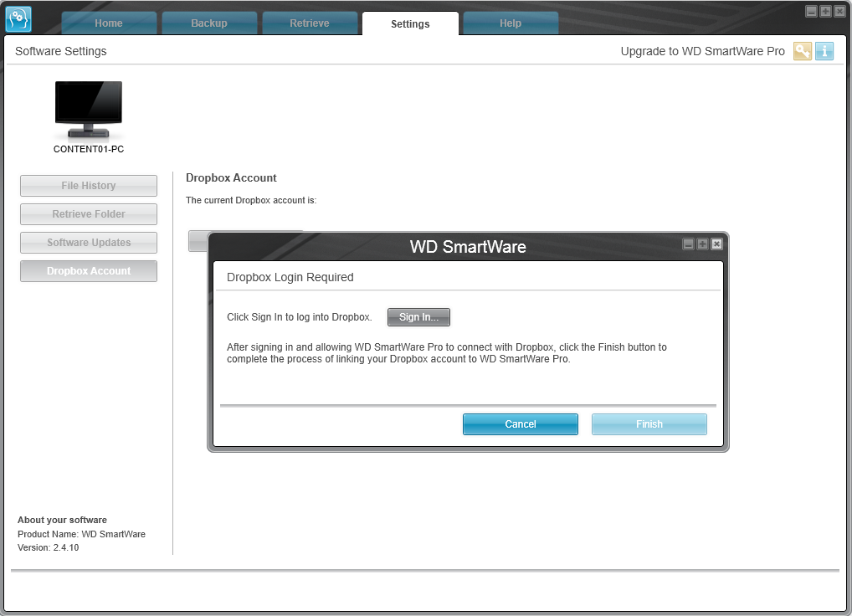Click the Version: 2.4.10 text
The height and width of the screenshot is (616, 852).
click(x=48, y=547)
